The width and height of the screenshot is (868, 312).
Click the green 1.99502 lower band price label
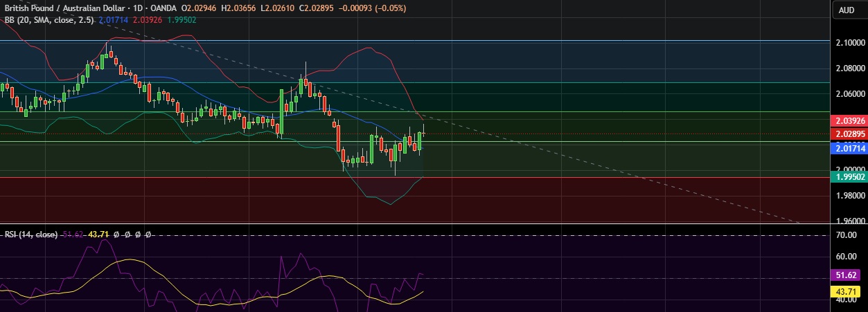(x=848, y=177)
